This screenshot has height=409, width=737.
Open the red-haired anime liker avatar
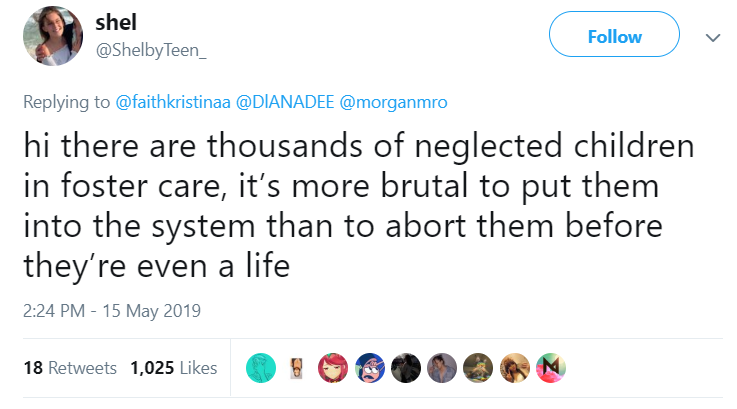coord(332,368)
